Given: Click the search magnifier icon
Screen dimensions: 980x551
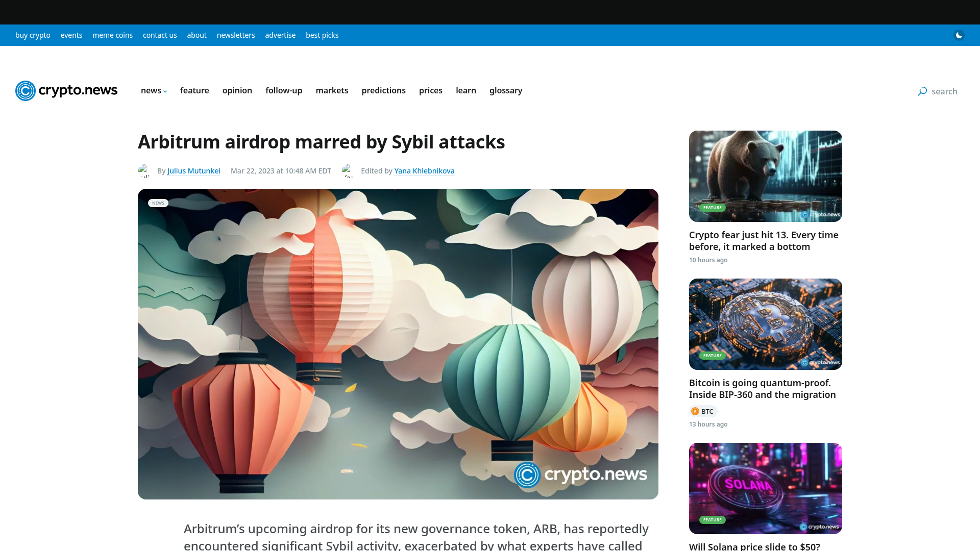Looking at the screenshot, I should 922,91.
